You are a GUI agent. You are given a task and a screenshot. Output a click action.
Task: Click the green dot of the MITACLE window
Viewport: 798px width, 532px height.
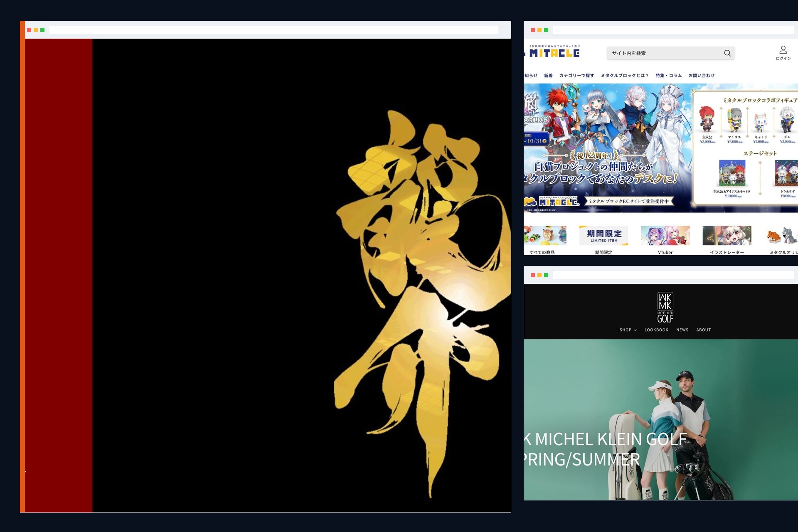click(546, 30)
